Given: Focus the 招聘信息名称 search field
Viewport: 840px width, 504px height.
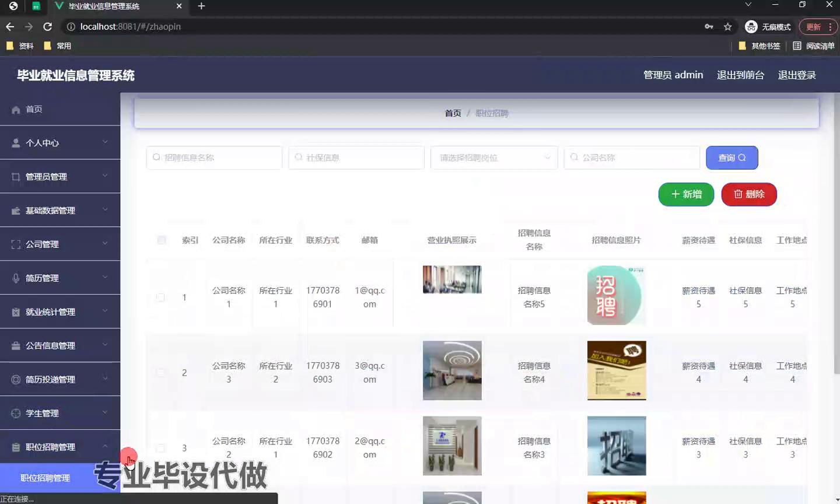Looking at the screenshot, I should coord(214,157).
